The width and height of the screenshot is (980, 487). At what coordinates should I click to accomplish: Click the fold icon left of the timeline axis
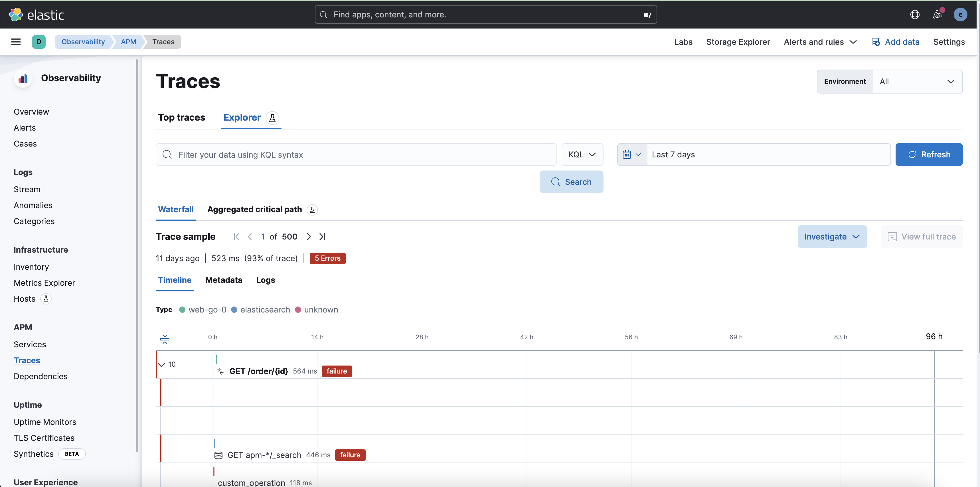[x=165, y=338]
